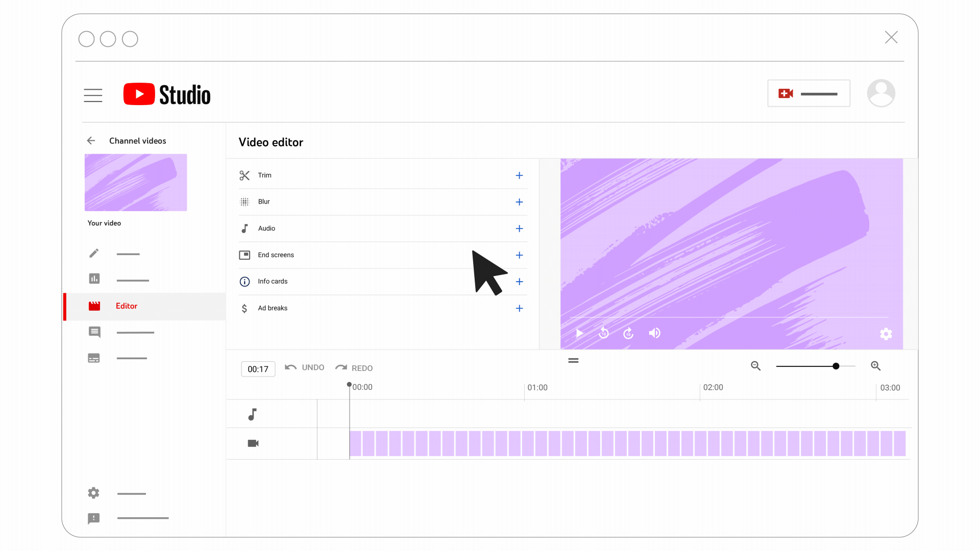The width and height of the screenshot is (980, 551).
Task: Click the zoom out timeline magnifier
Action: click(756, 366)
